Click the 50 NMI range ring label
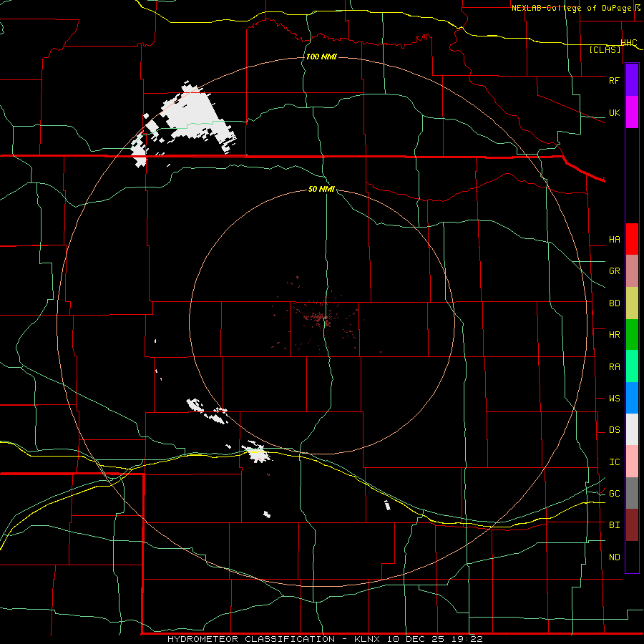 [x=321, y=189]
